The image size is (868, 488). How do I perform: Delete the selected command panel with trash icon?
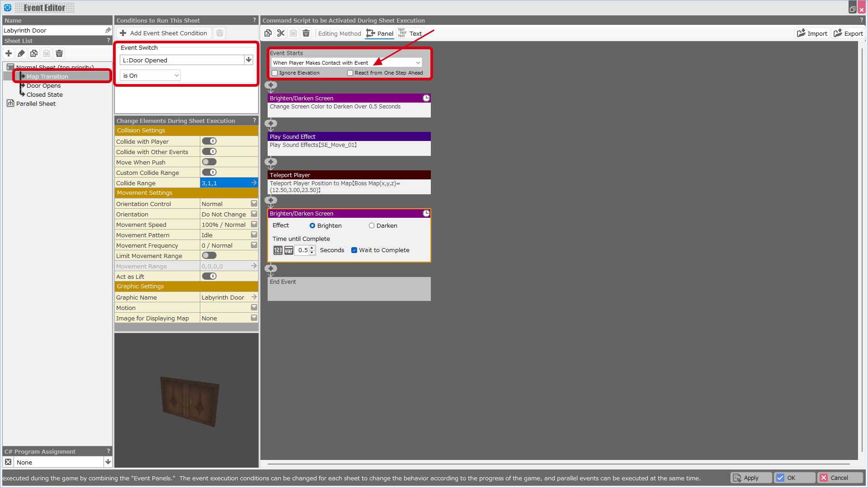point(306,33)
